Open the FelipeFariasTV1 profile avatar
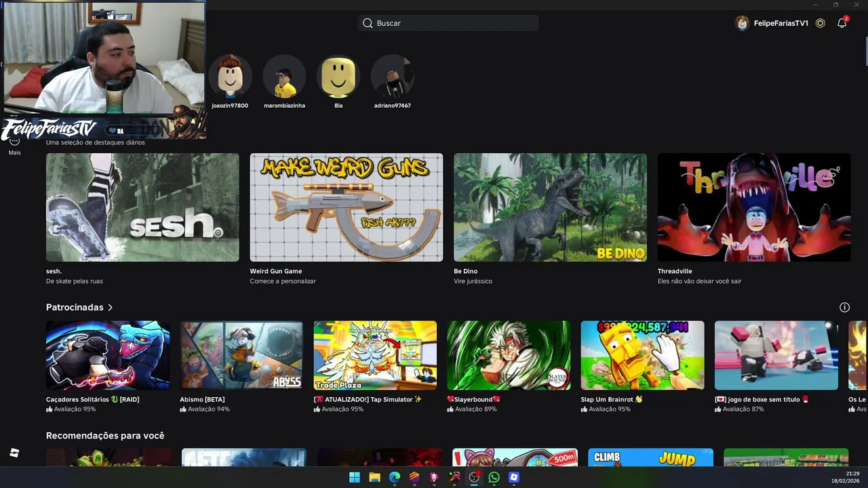This screenshot has height=488, width=868. click(742, 23)
